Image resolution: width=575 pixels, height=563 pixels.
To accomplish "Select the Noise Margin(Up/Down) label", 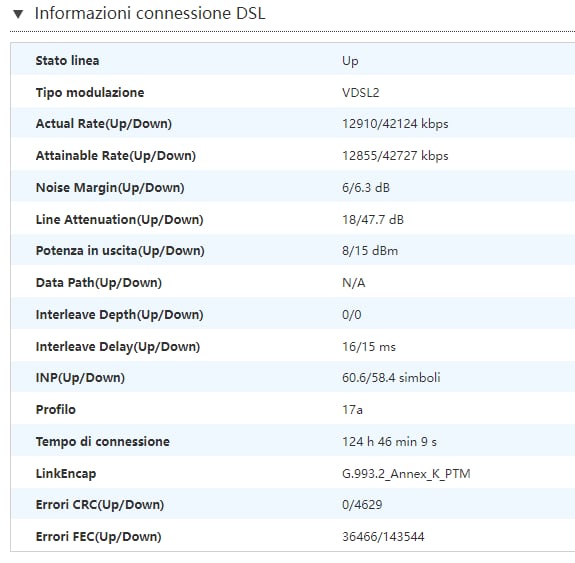I will click(110, 188).
